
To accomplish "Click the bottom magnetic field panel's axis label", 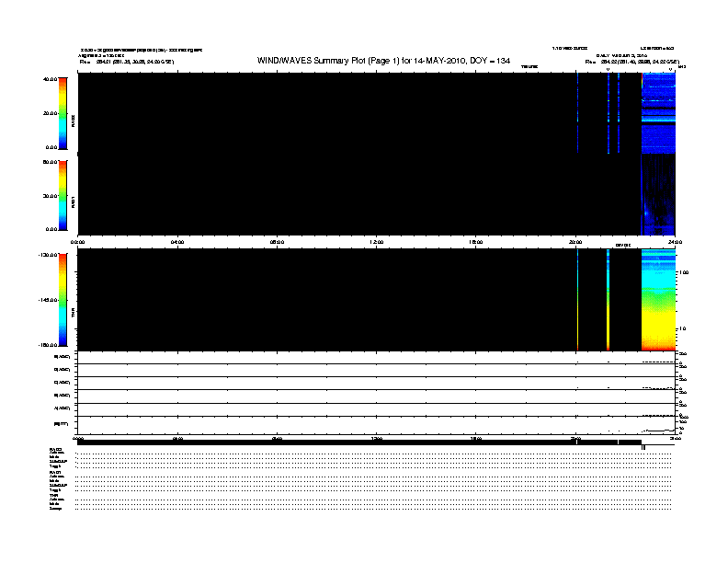I will 62,424.
